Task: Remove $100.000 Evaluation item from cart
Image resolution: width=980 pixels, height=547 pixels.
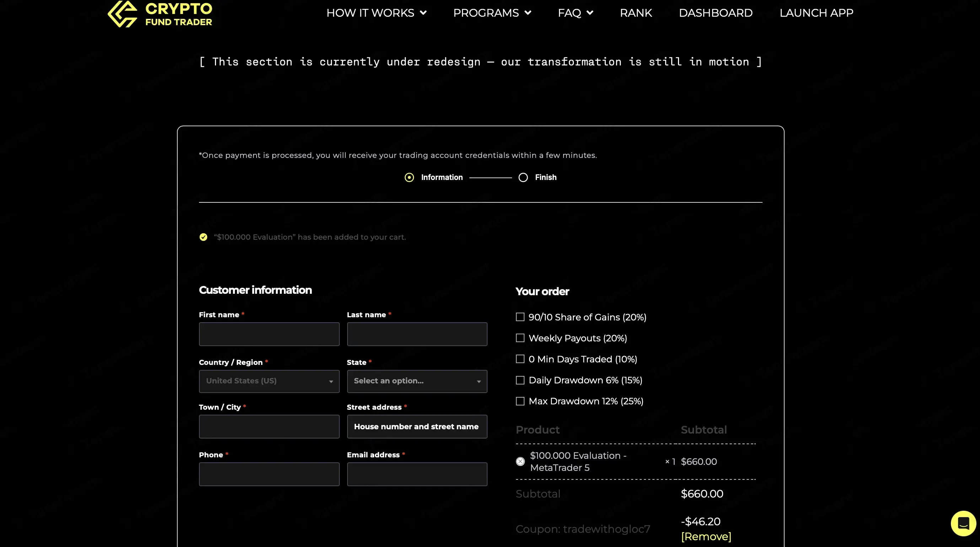Action: (520, 461)
